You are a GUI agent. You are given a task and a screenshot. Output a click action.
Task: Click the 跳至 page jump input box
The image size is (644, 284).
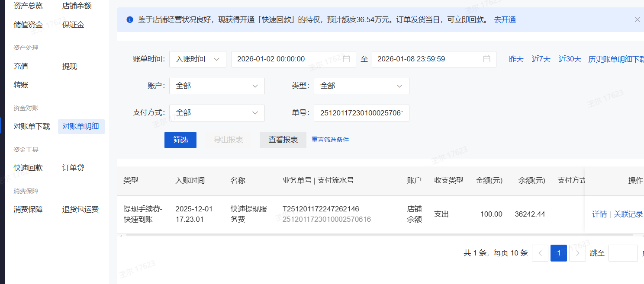coord(622,253)
